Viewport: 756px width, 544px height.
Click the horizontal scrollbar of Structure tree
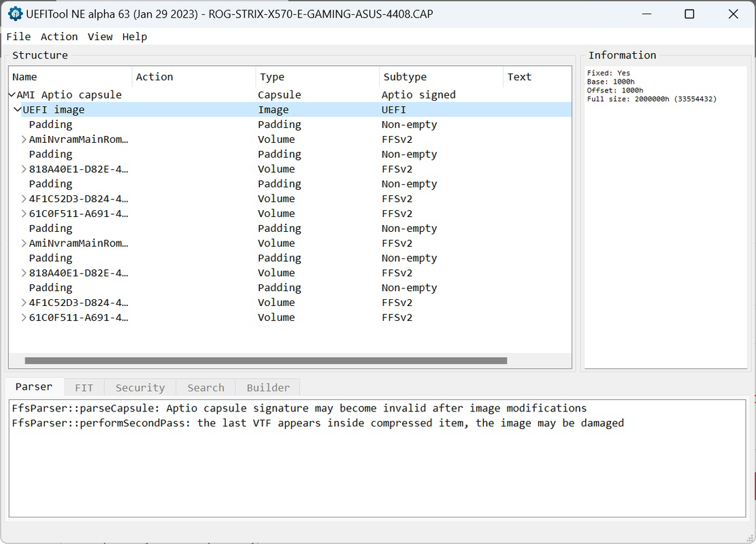[265, 360]
